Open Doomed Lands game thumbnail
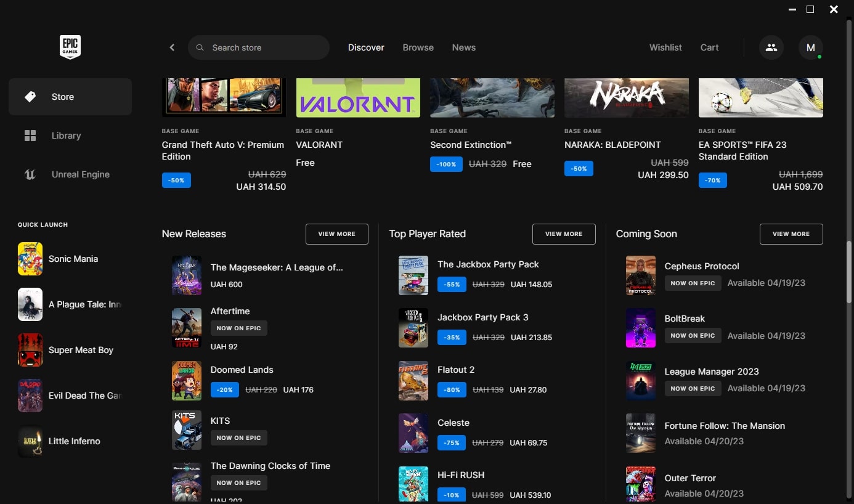The height and width of the screenshot is (504, 854). click(187, 381)
